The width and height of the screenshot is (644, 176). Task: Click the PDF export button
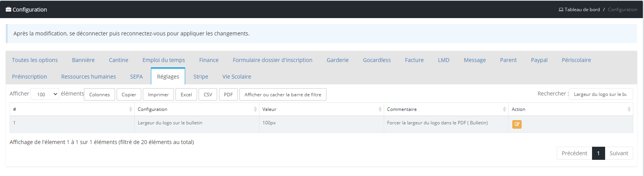click(228, 94)
